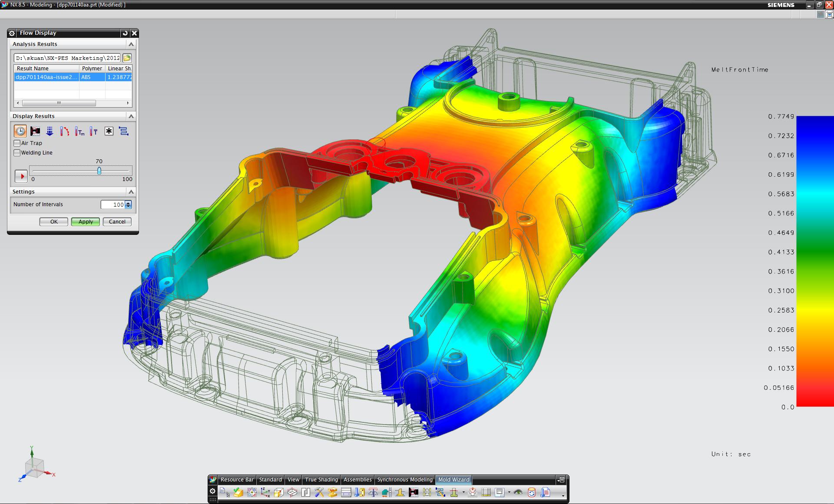The image size is (834, 504).
Task: Collapse the Display Results section
Action: point(131,116)
